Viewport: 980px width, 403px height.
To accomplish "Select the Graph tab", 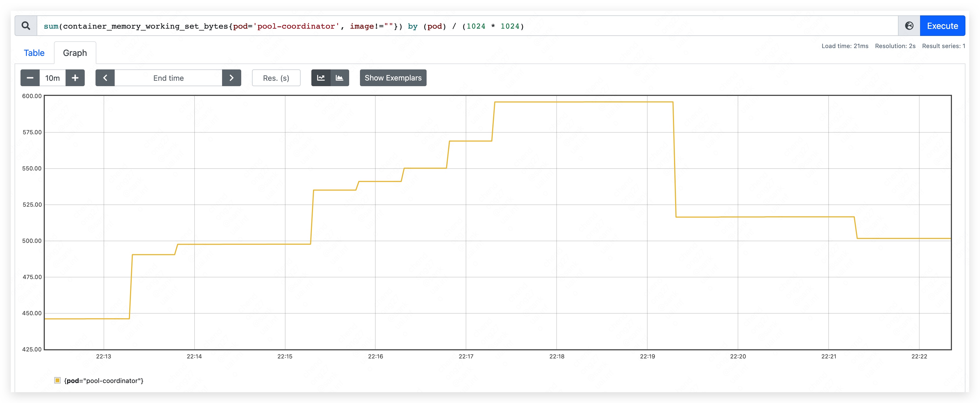I will point(75,53).
